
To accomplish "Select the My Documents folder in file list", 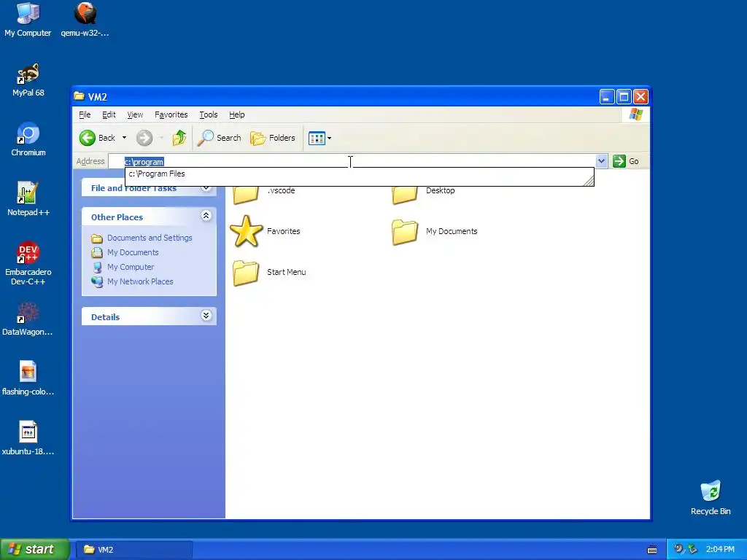I will click(434, 231).
